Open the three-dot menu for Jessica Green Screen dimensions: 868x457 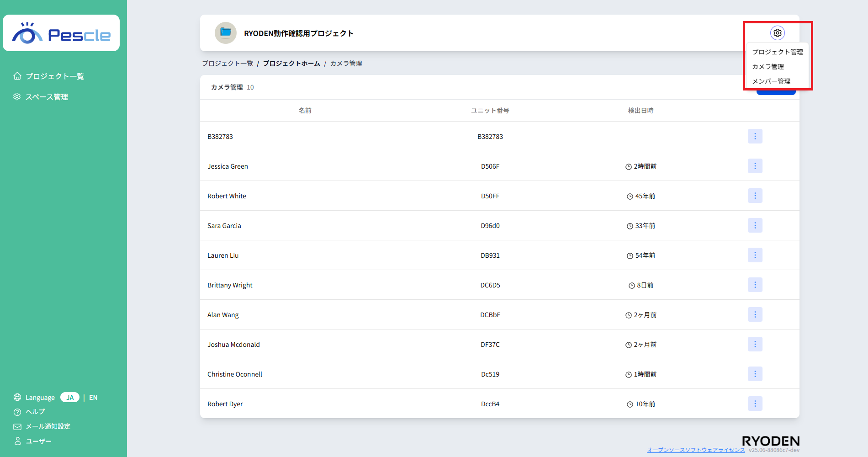755,166
